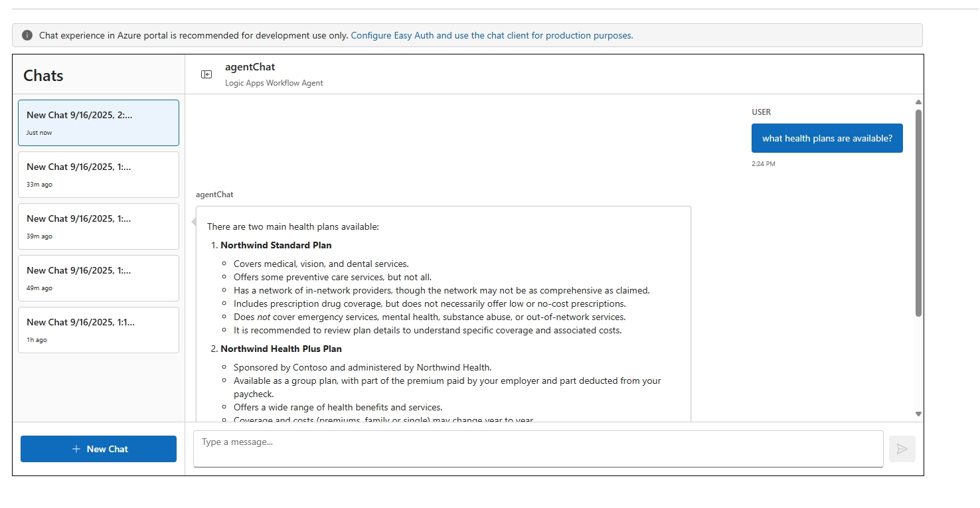980x508 pixels.
Task: Click the scroll-up arrow of the chat transcript
Action: click(918, 101)
